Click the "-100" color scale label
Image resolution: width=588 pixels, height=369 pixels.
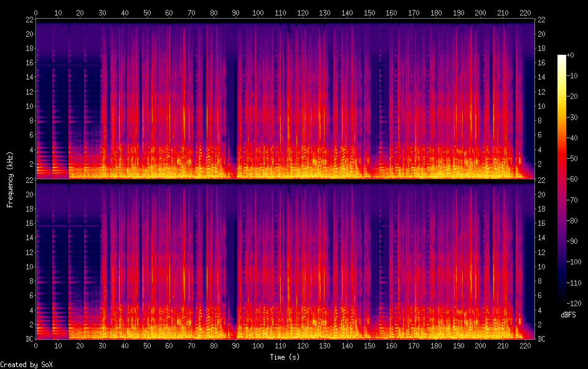click(574, 262)
